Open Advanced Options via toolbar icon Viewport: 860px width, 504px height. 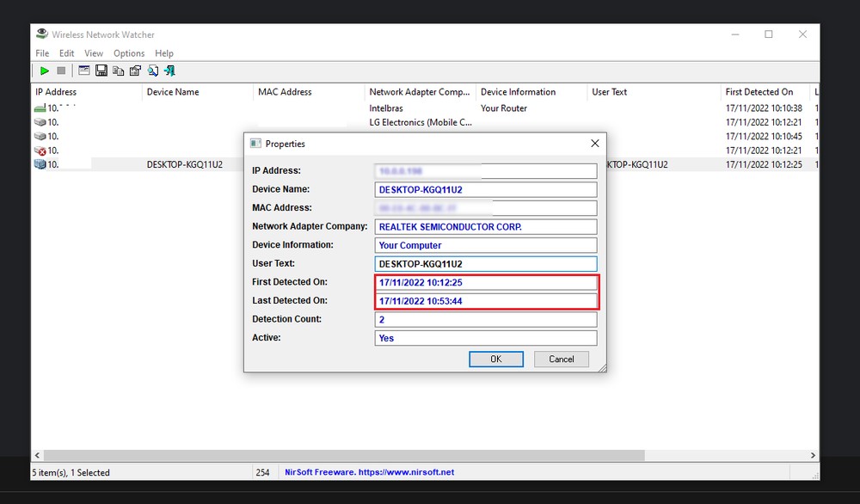pos(84,71)
